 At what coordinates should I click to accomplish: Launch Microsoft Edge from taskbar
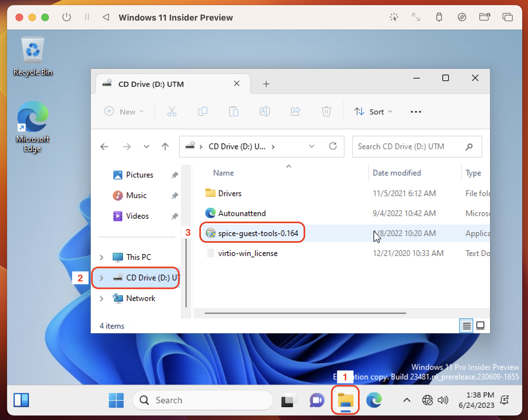click(x=374, y=400)
